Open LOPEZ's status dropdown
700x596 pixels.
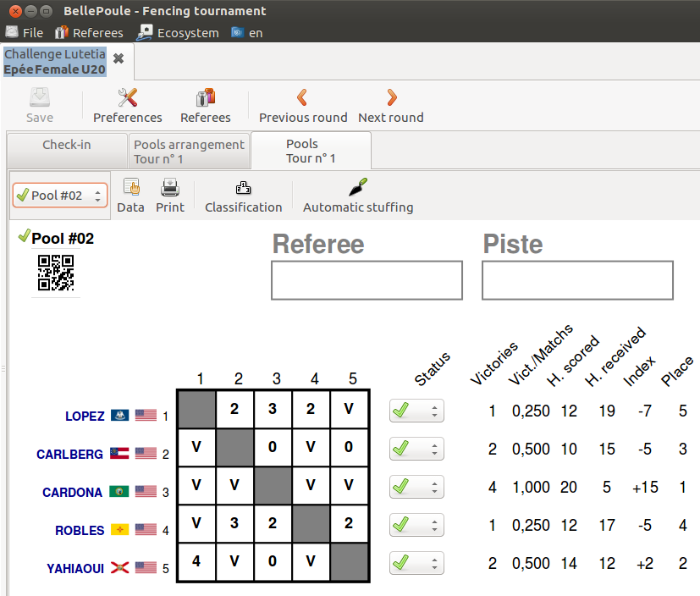(x=416, y=411)
